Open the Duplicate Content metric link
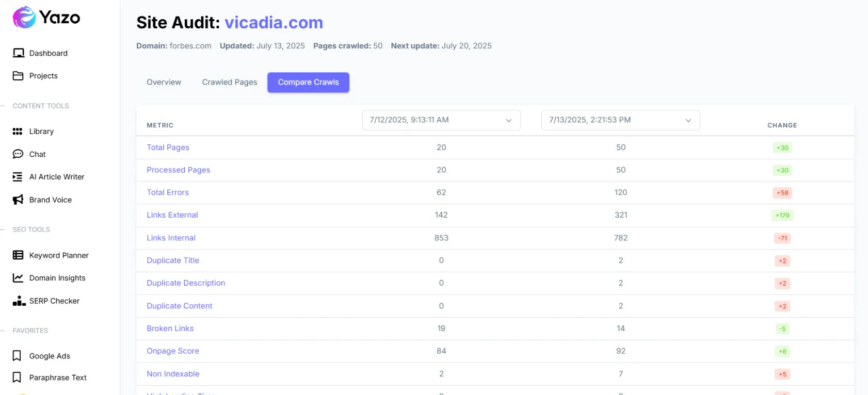This screenshot has height=395, width=868. point(179,306)
